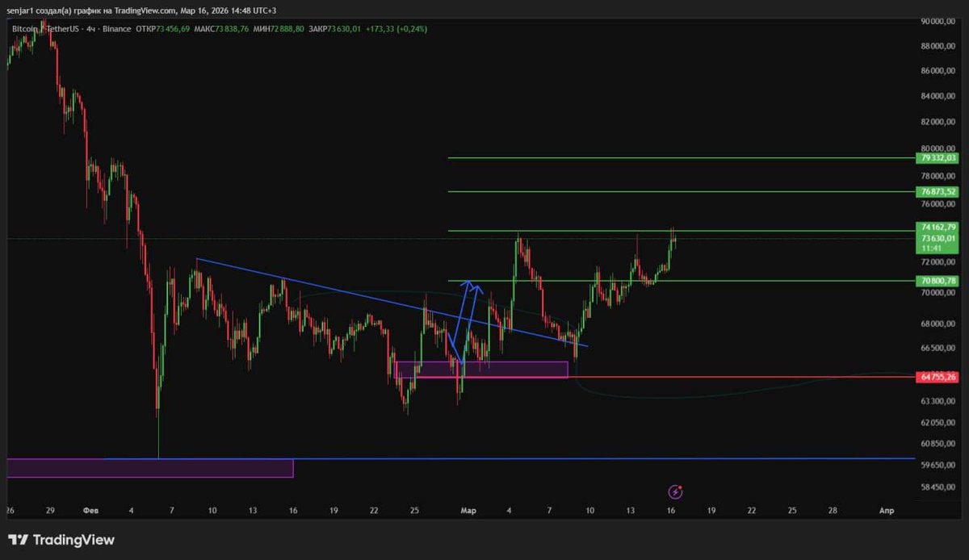969x560 pixels.
Task: Click the 72000,00 price axis label
Action: (938, 263)
